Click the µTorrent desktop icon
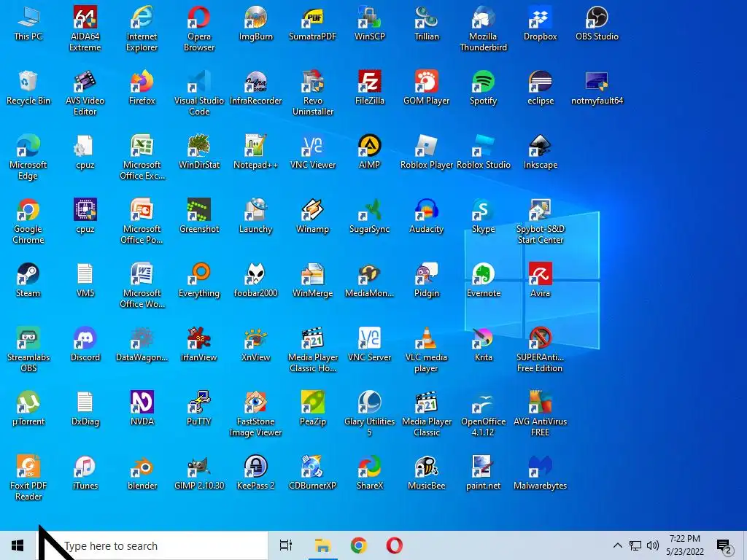 point(28,410)
